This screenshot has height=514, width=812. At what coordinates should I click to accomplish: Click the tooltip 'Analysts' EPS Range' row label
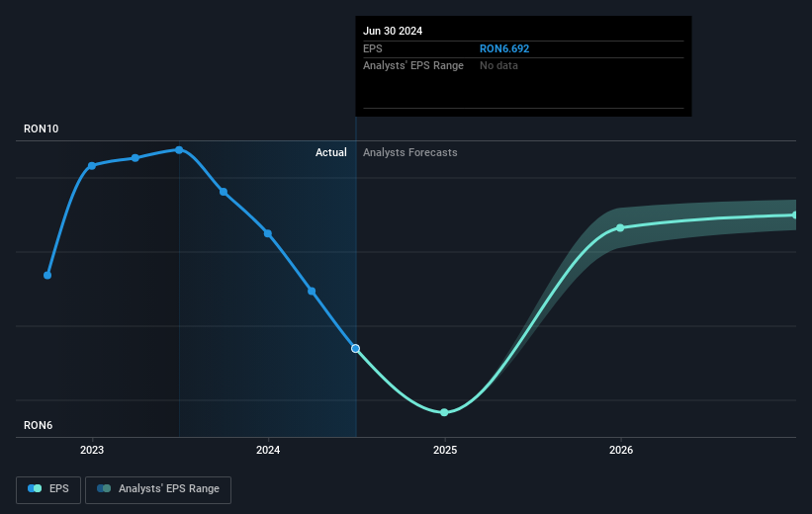click(413, 66)
